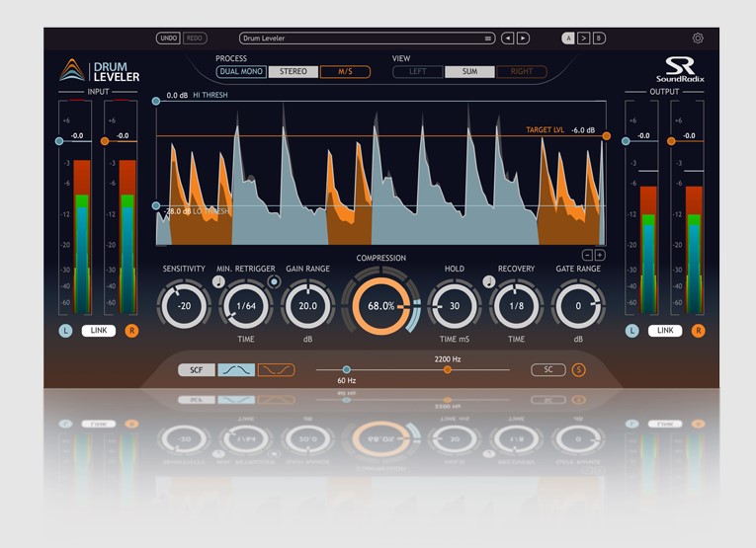Switch view to LEFT
The image size is (756, 548).
(x=418, y=72)
